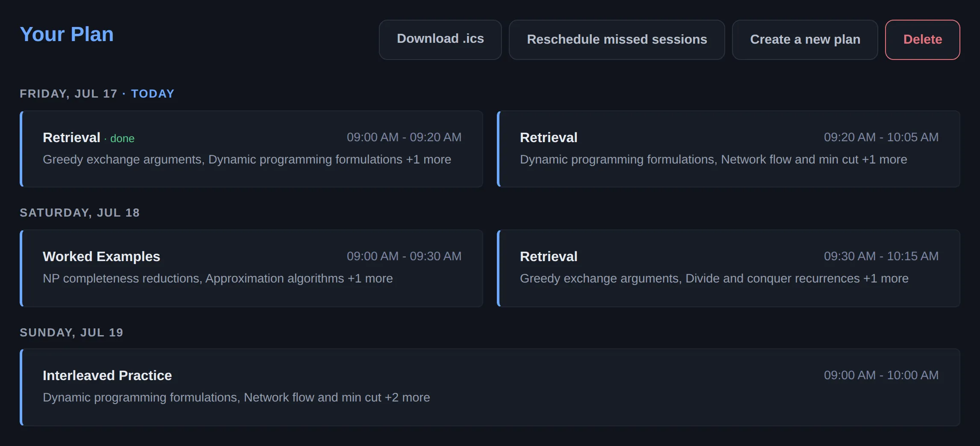The image size is (980, 446).
Task: Select the "SUNDAY, JUL 19" date heading
Action: pyautogui.click(x=71, y=333)
